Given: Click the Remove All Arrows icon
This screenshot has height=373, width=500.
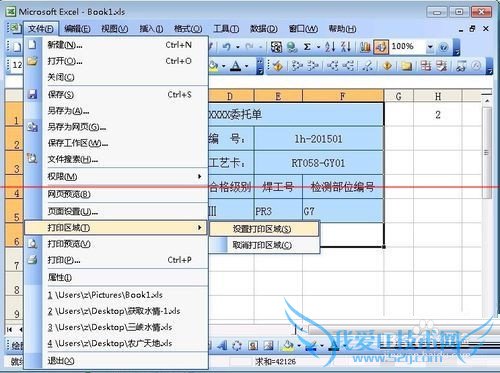Looking at the screenshot, I should click(x=367, y=66).
